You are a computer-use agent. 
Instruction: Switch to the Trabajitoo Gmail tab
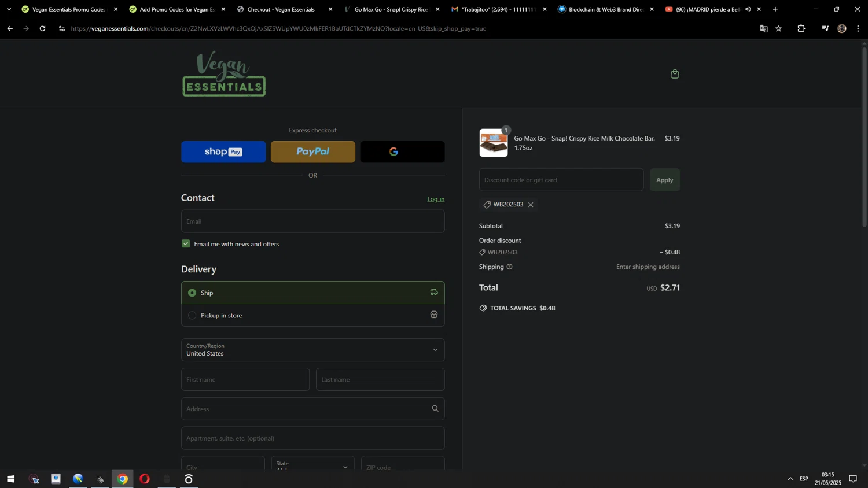pyautogui.click(x=498, y=9)
